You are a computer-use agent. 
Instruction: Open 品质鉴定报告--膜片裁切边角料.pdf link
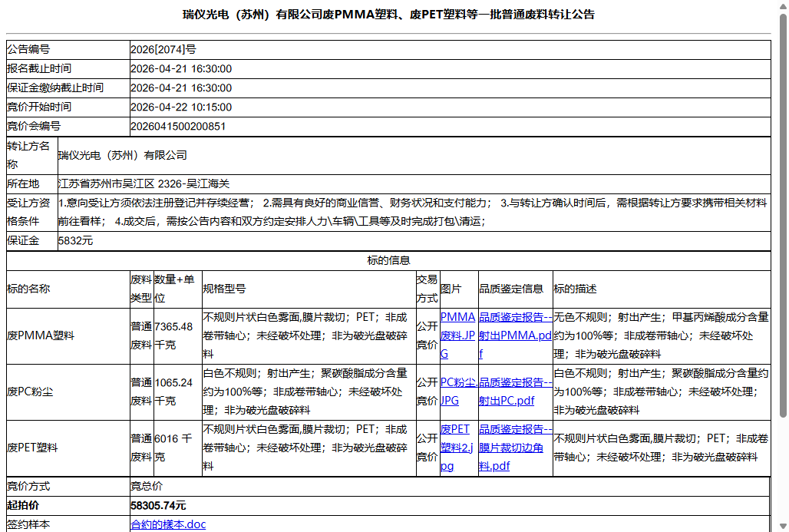(x=515, y=448)
